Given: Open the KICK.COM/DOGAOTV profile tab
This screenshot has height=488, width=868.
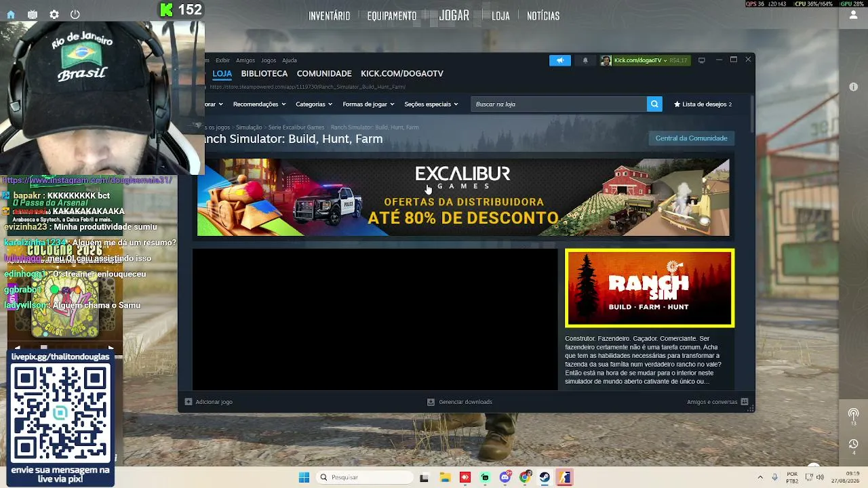Looking at the screenshot, I should tap(402, 73).
